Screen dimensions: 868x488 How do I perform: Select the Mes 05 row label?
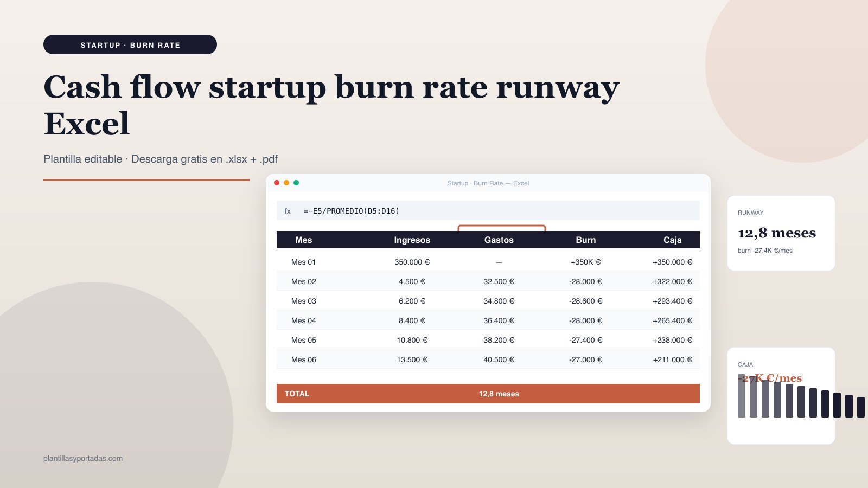[304, 340]
